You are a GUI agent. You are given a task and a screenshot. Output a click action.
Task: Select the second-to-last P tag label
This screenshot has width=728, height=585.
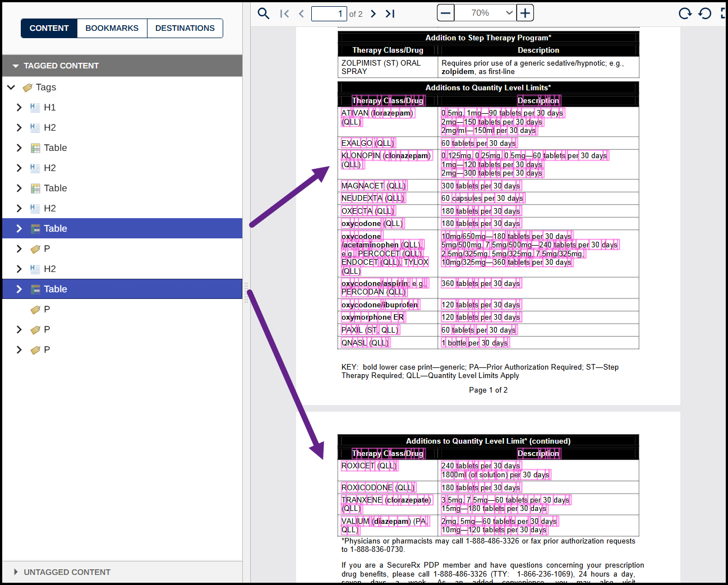pos(47,329)
